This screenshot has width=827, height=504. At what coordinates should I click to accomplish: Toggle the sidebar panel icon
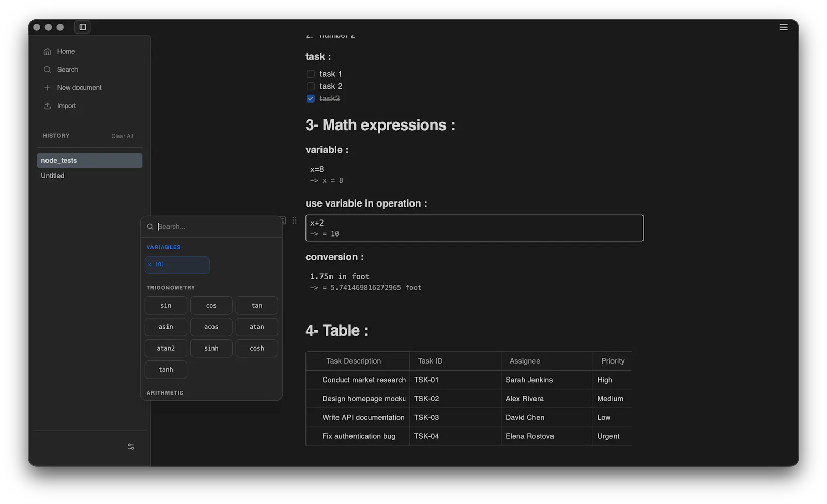click(x=83, y=27)
